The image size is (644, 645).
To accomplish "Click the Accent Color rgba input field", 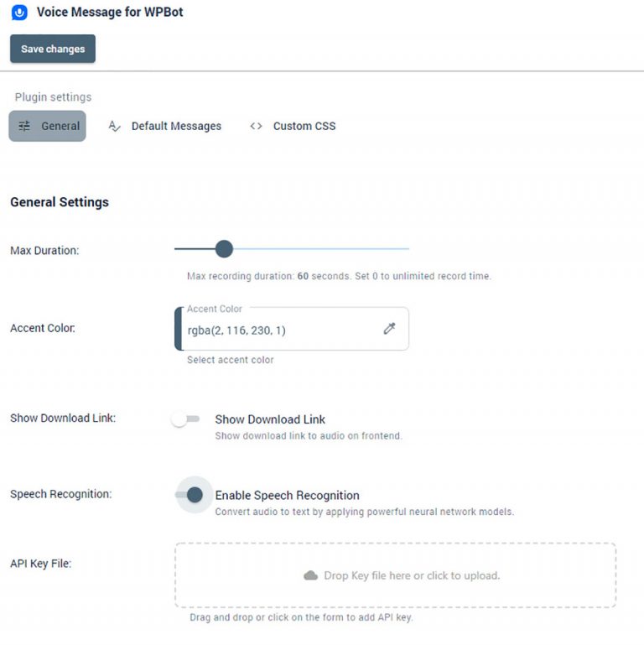I will coord(292,329).
